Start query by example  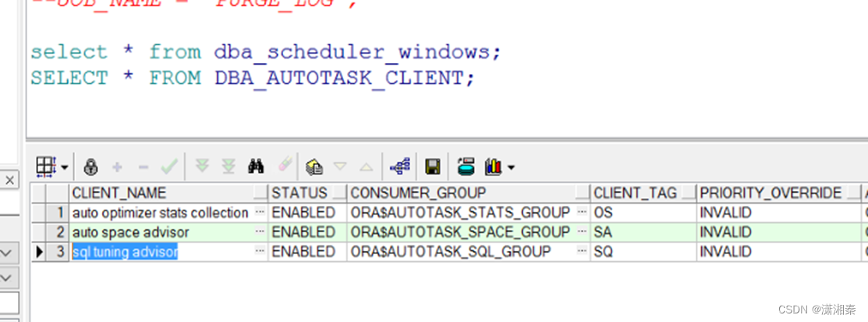314,166
